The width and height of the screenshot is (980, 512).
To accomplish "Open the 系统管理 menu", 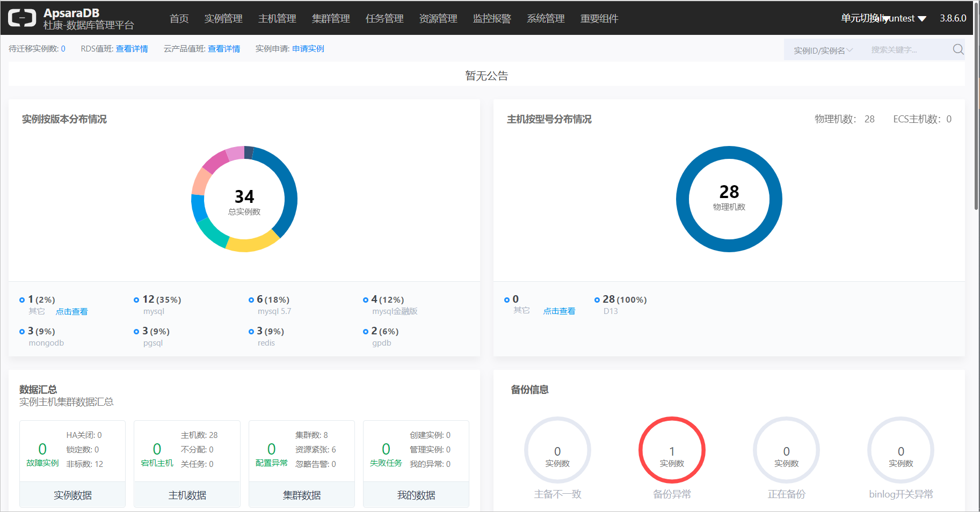I will pyautogui.click(x=546, y=18).
